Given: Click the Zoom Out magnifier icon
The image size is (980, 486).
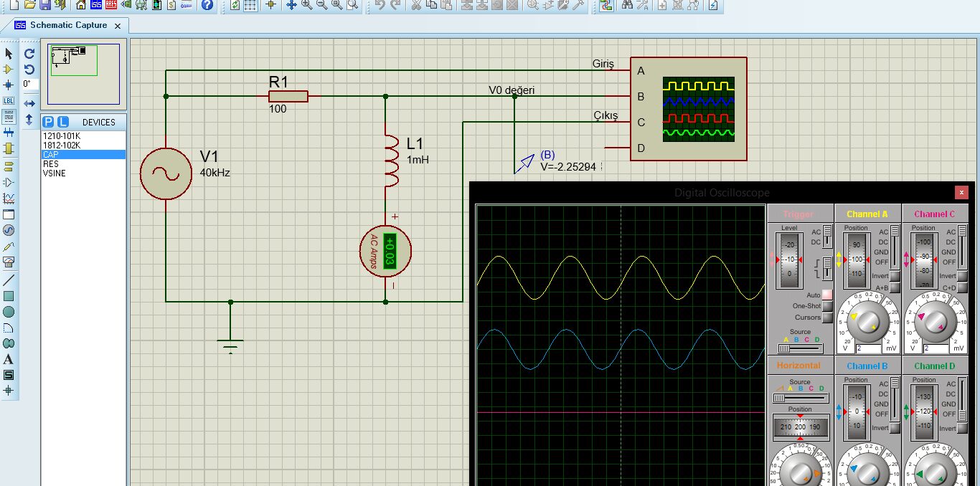Looking at the screenshot, I should (x=322, y=5).
